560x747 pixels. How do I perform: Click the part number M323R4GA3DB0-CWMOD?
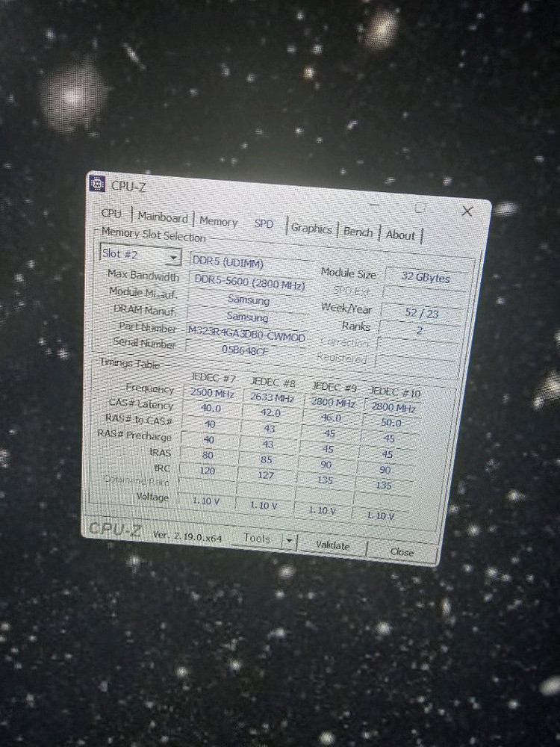(246, 333)
